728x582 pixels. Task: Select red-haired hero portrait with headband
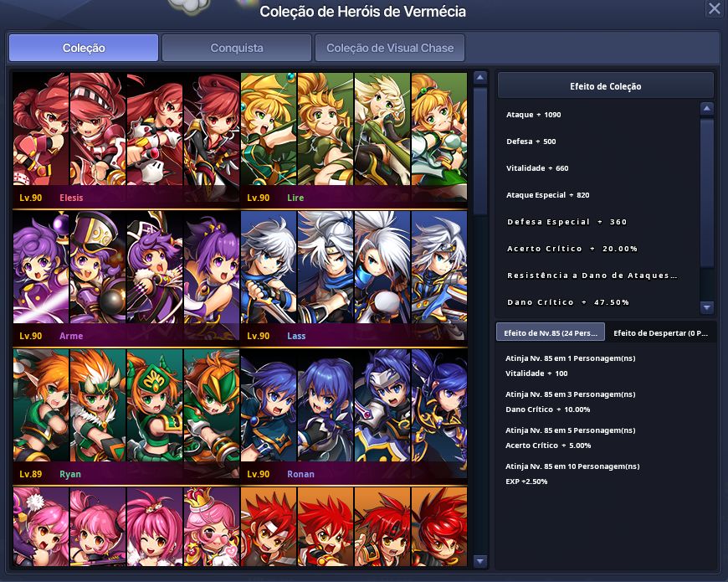click(x=269, y=527)
